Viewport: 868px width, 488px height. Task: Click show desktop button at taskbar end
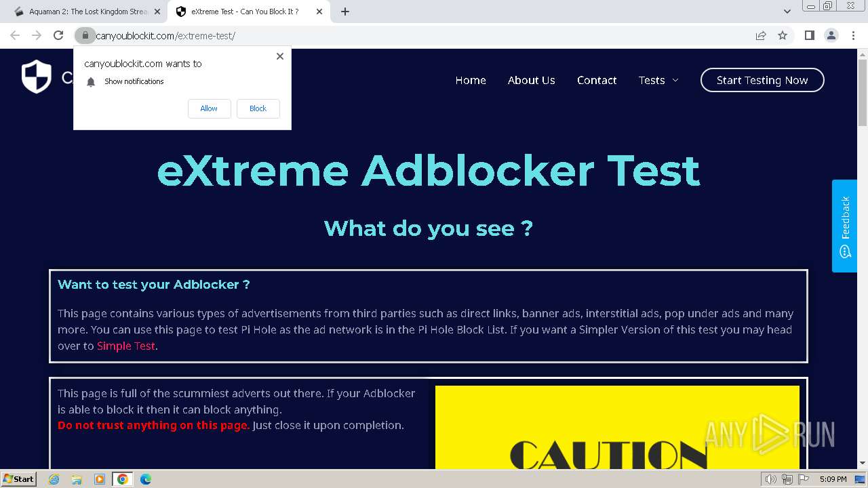pyautogui.click(x=861, y=479)
